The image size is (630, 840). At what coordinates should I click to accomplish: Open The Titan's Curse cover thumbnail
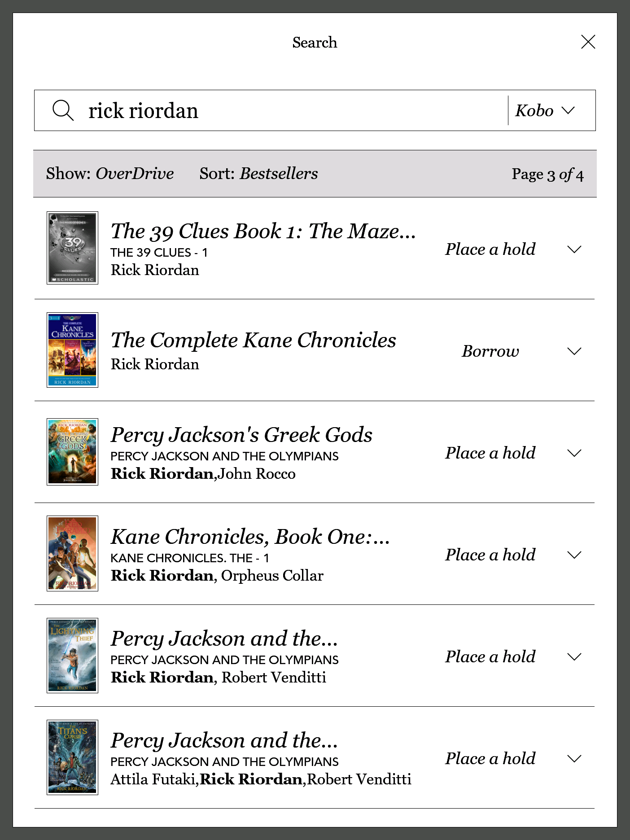coord(72,757)
